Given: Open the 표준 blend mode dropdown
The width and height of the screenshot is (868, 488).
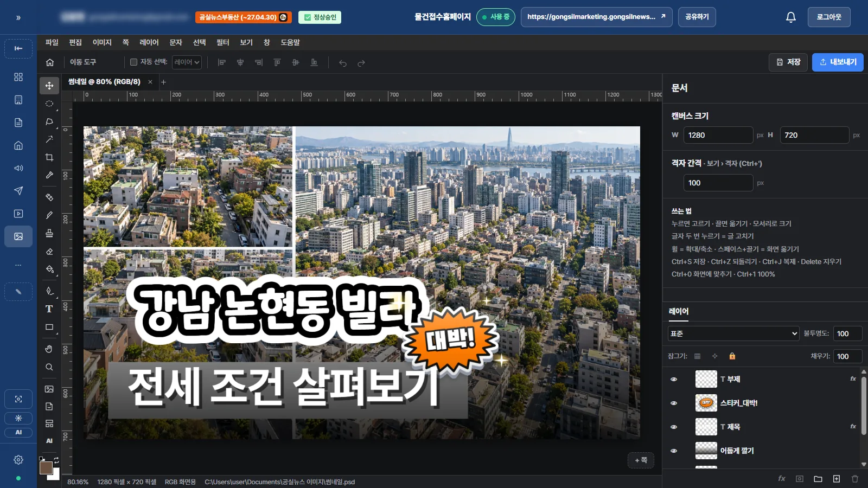Looking at the screenshot, I should pyautogui.click(x=733, y=333).
